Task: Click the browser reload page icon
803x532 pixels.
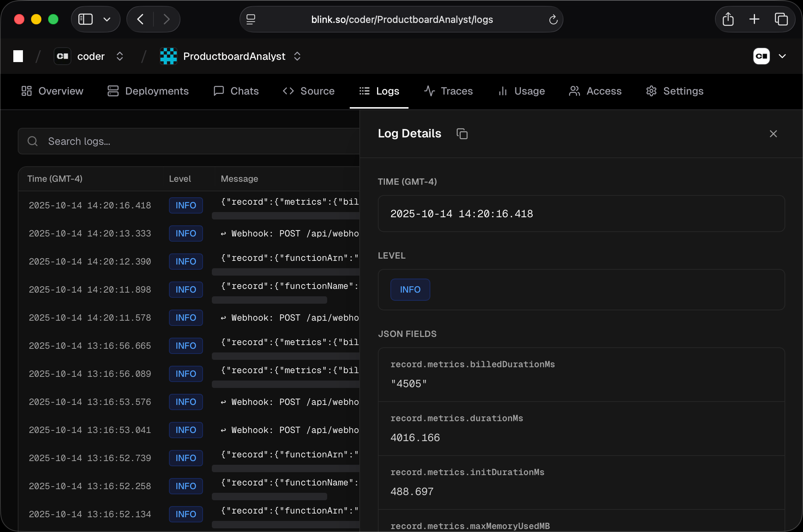Action: [553, 20]
